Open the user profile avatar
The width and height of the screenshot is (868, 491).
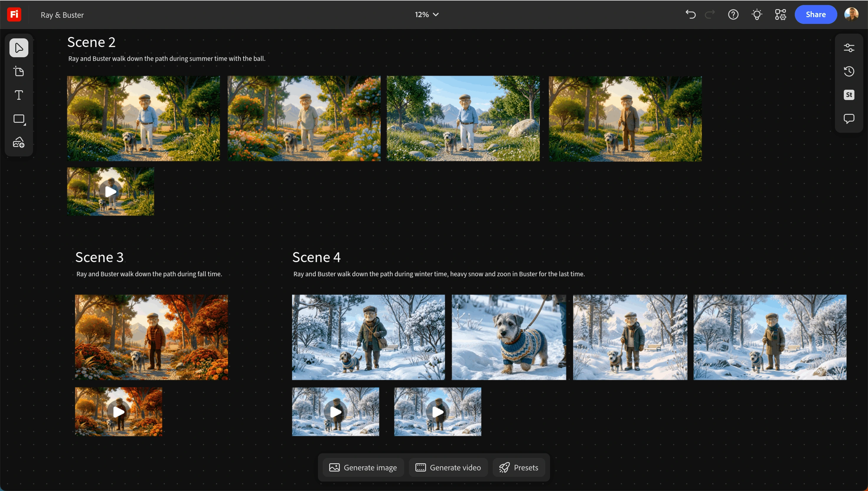(x=851, y=14)
